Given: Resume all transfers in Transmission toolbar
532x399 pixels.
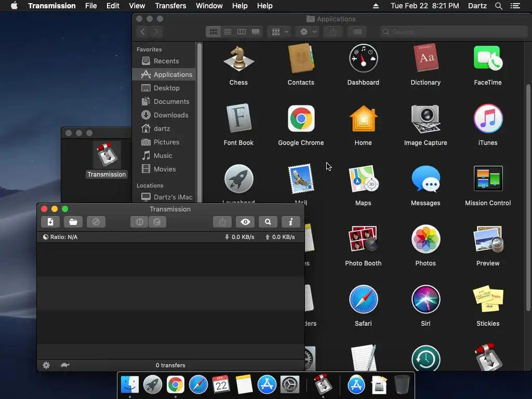Looking at the screenshot, I should pyautogui.click(x=157, y=222).
